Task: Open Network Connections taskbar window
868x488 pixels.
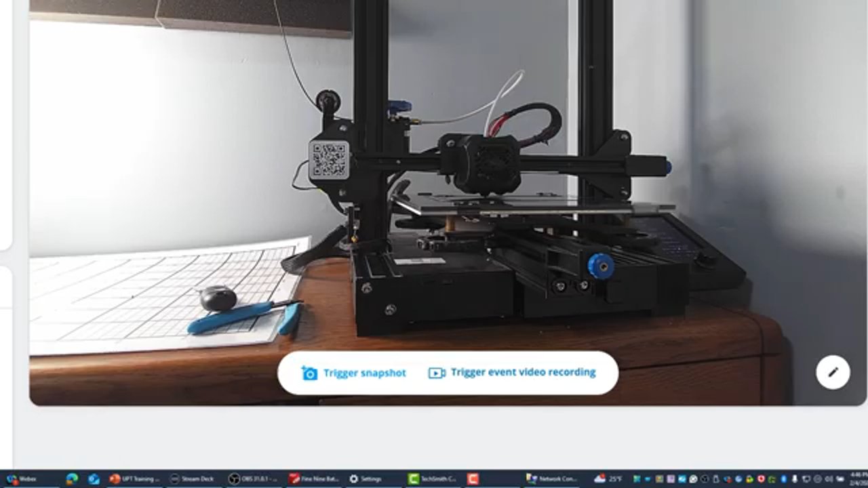Action: [551, 479]
